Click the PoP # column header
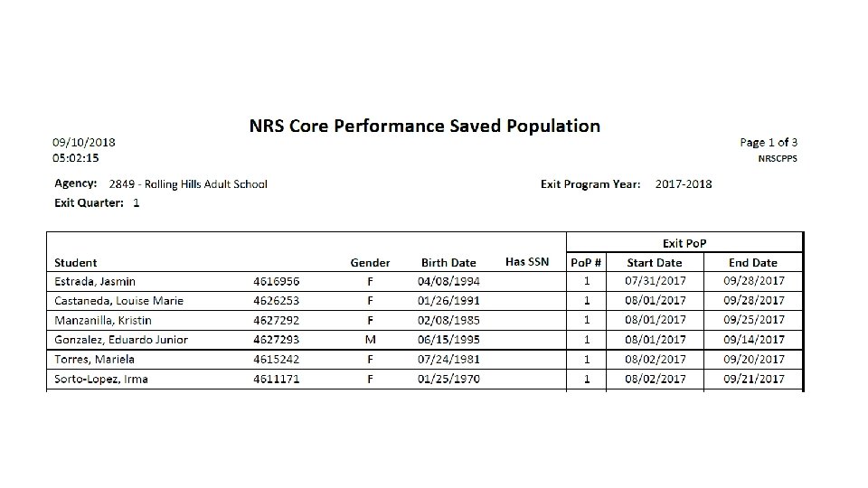Viewport: 868px width, 488px height. [x=586, y=262]
